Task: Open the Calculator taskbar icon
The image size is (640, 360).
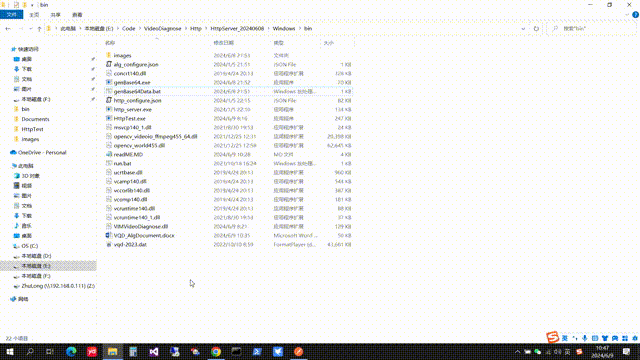Action: point(133,351)
